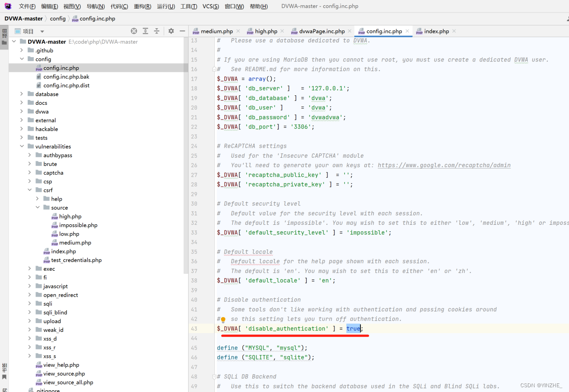Close the config.inc.php editor tab
The width and height of the screenshot is (569, 392).
pos(407,31)
